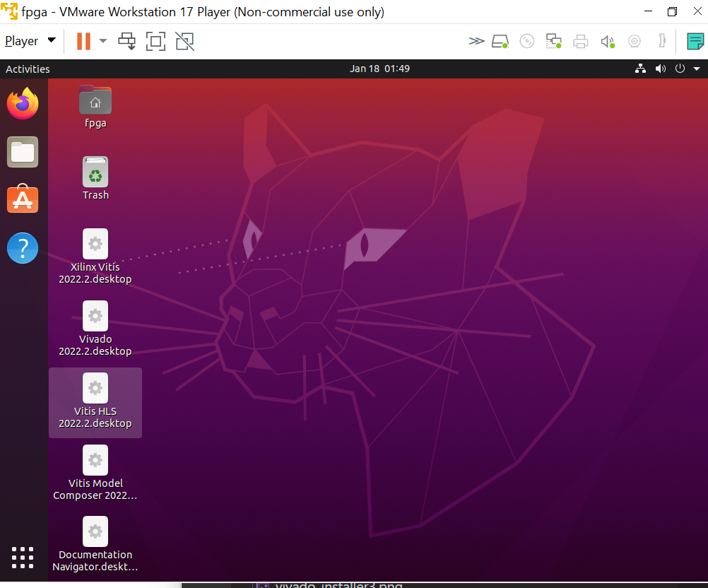Expand the hidden devices chevron

pos(476,41)
